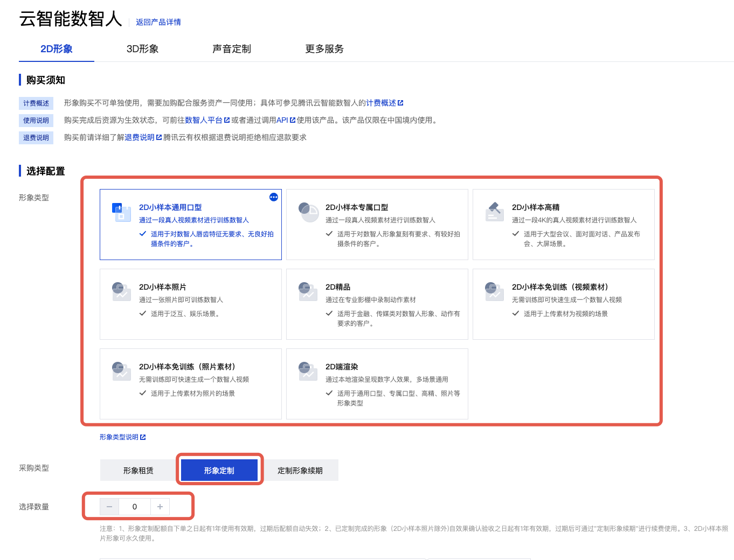Screen dimensions: 734x560
Task: Click the 形象类型 field label
Action: (34, 198)
